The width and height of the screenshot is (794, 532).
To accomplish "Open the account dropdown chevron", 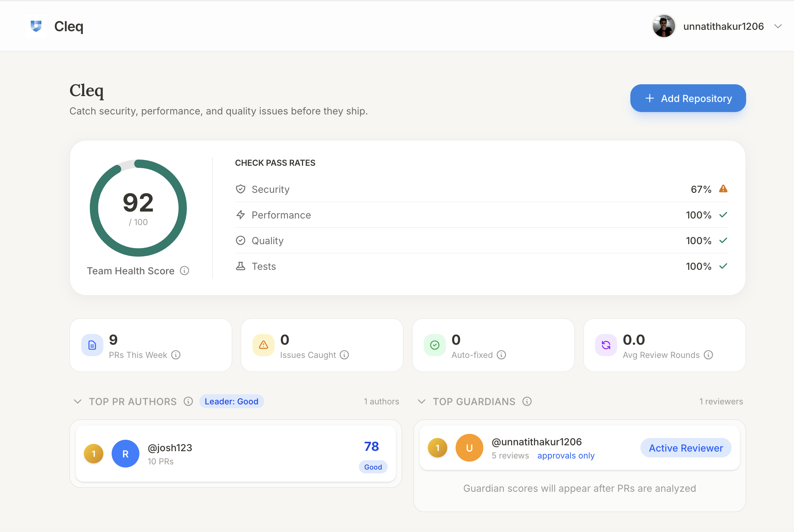I will pos(778,26).
